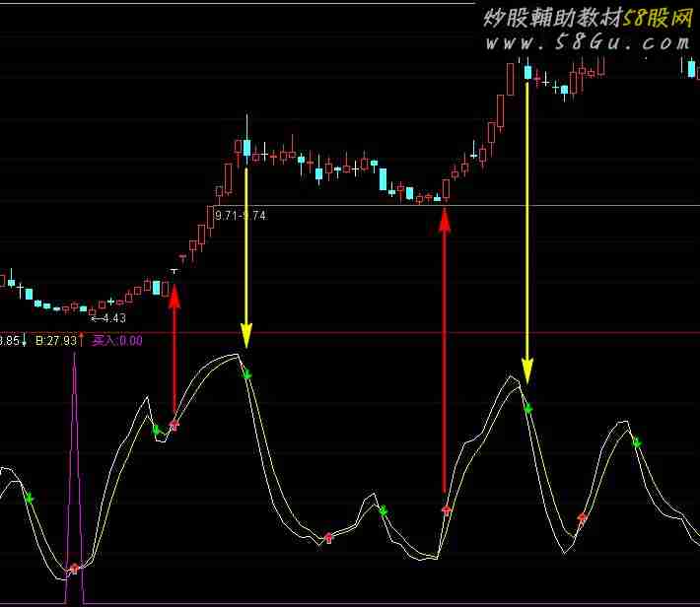The height and width of the screenshot is (607, 700).
Task: Click the 买入:0.00 indicator value
Action: (117, 341)
